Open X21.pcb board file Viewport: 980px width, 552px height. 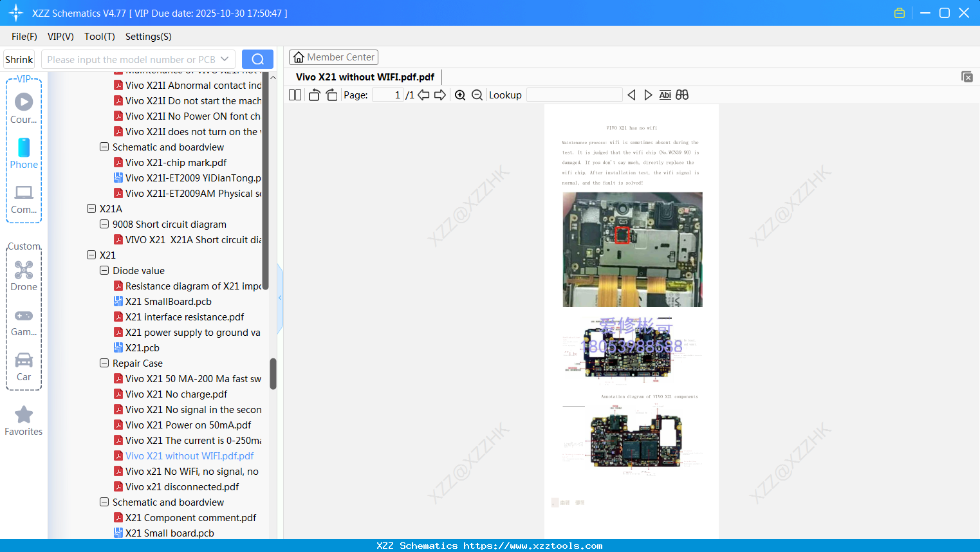(x=142, y=348)
